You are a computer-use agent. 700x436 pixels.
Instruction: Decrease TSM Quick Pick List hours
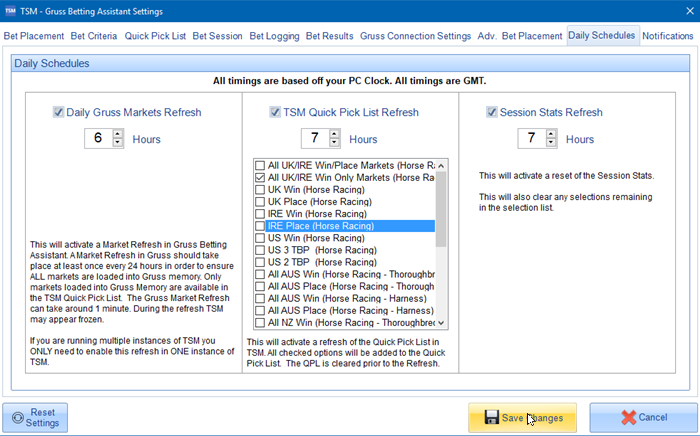pos(334,144)
